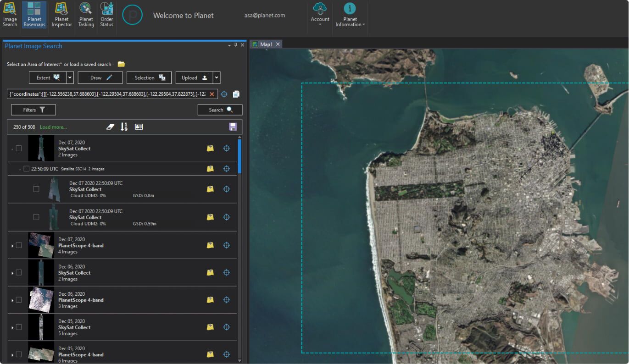Click the Load more... link

point(53,127)
